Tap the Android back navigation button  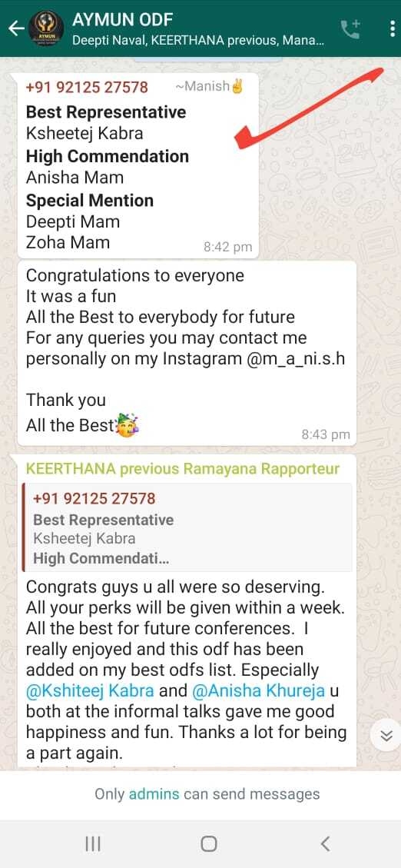pos(325,843)
